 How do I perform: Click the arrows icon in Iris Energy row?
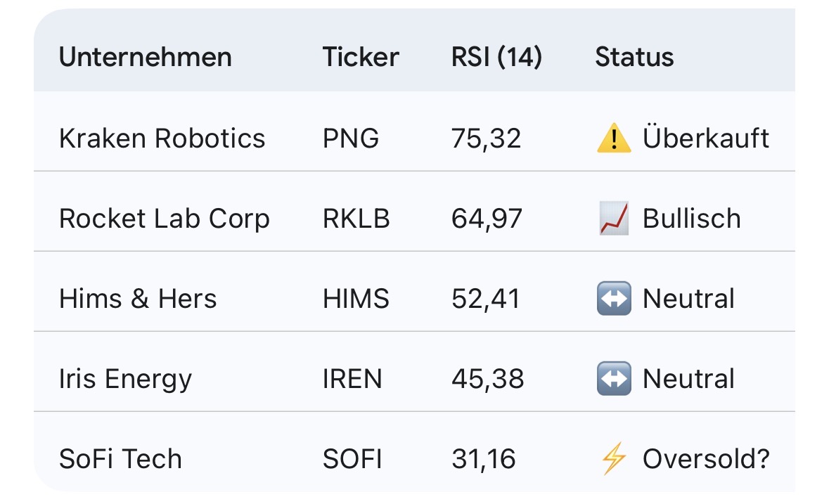[613, 379]
